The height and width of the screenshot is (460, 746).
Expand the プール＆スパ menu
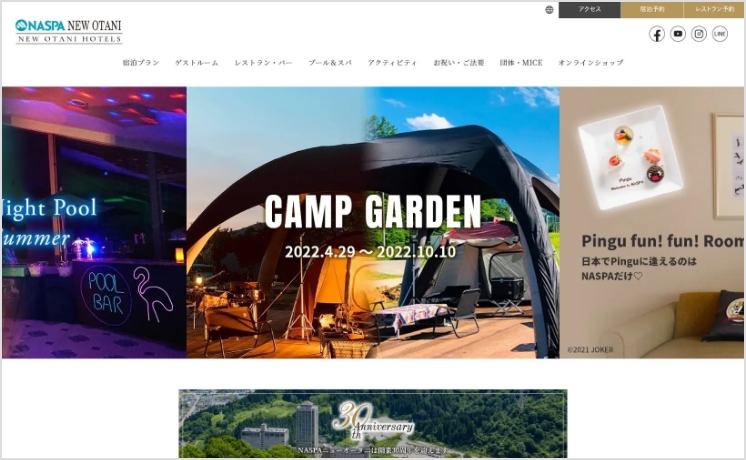[x=330, y=62]
